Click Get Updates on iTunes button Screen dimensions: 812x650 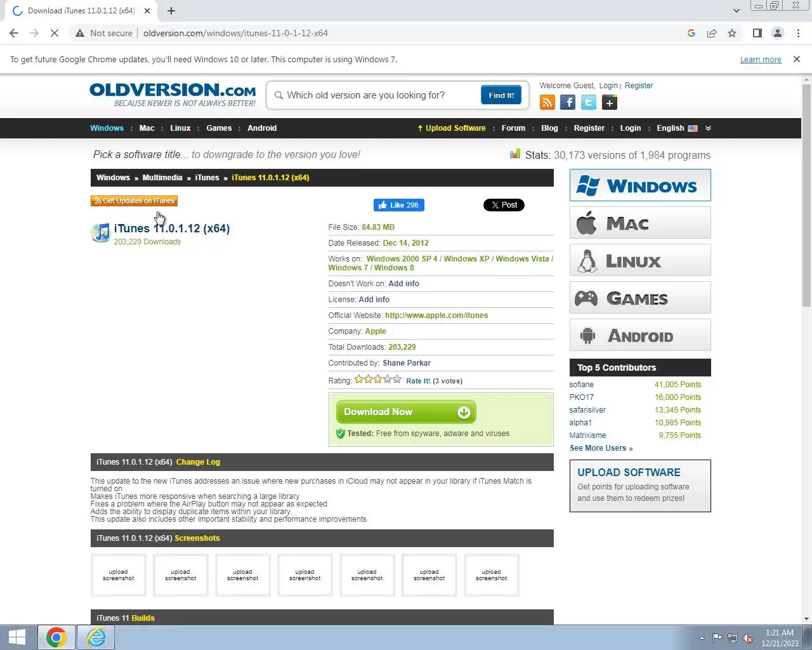pyautogui.click(x=134, y=201)
